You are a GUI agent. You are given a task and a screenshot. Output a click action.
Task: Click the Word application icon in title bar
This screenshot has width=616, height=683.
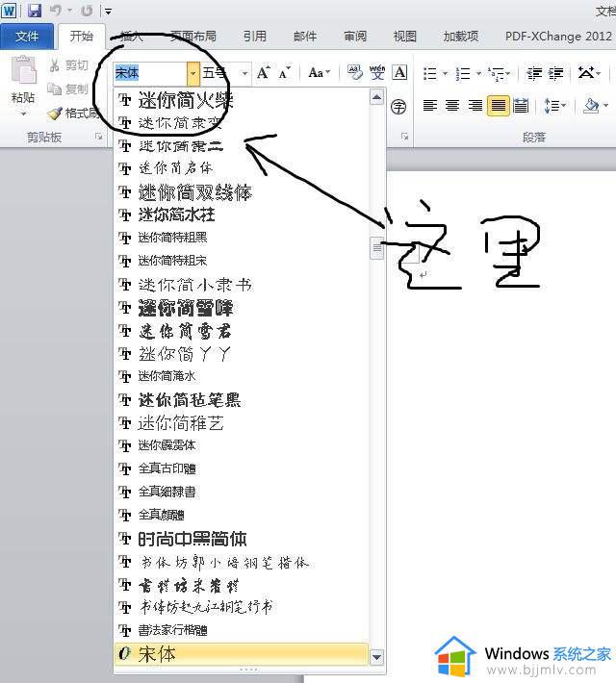(x=9, y=11)
